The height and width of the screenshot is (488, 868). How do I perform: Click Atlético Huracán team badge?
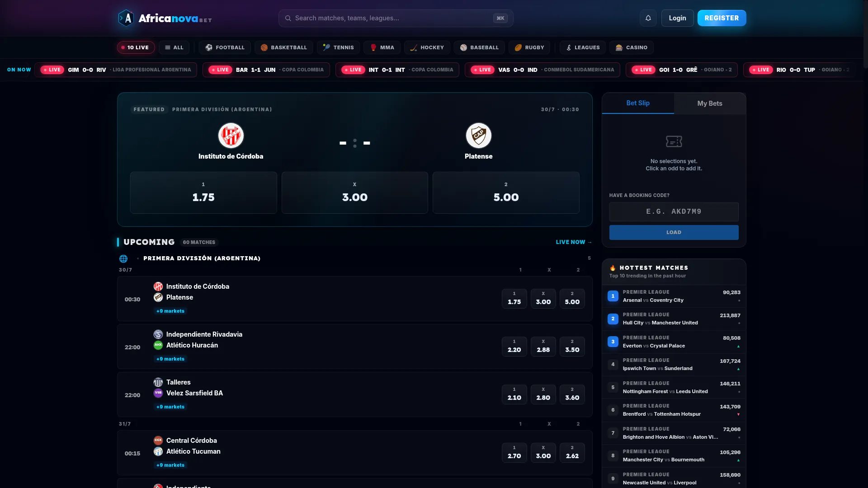click(158, 345)
